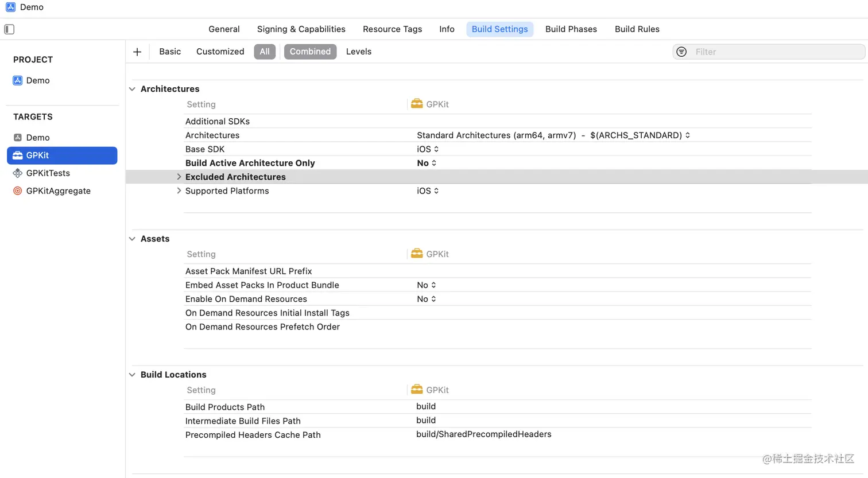Toggle the targets sidebar panel icon
The width and height of the screenshot is (868, 478).
point(9,29)
